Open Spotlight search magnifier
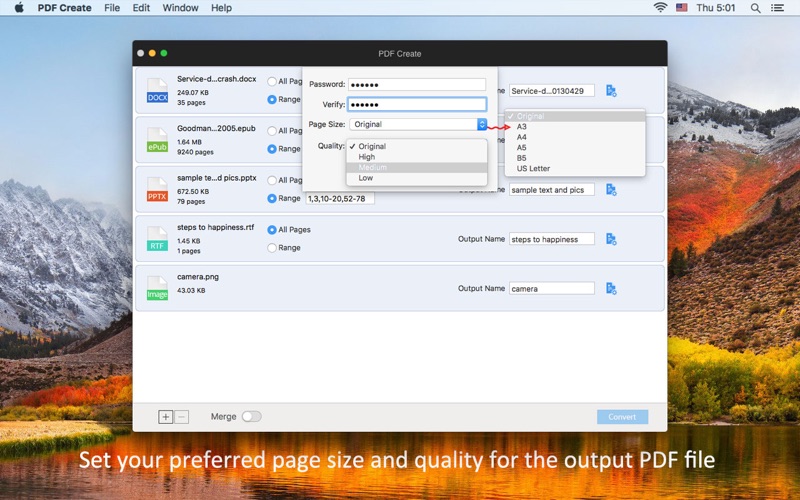800x500 pixels. tap(756, 8)
